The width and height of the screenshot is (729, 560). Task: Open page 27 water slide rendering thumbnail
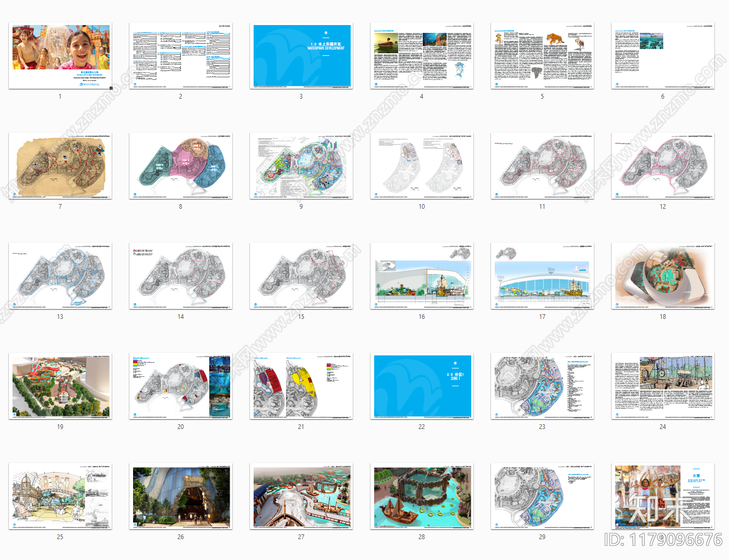point(301,496)
